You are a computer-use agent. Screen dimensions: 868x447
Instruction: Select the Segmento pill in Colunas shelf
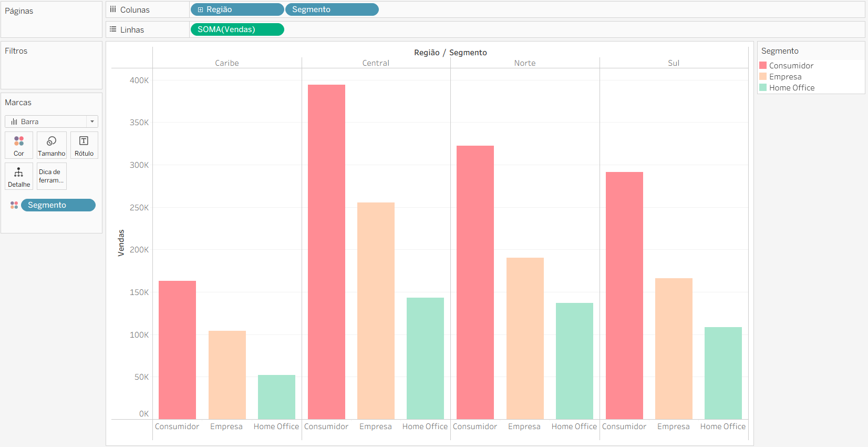(332, 9)
